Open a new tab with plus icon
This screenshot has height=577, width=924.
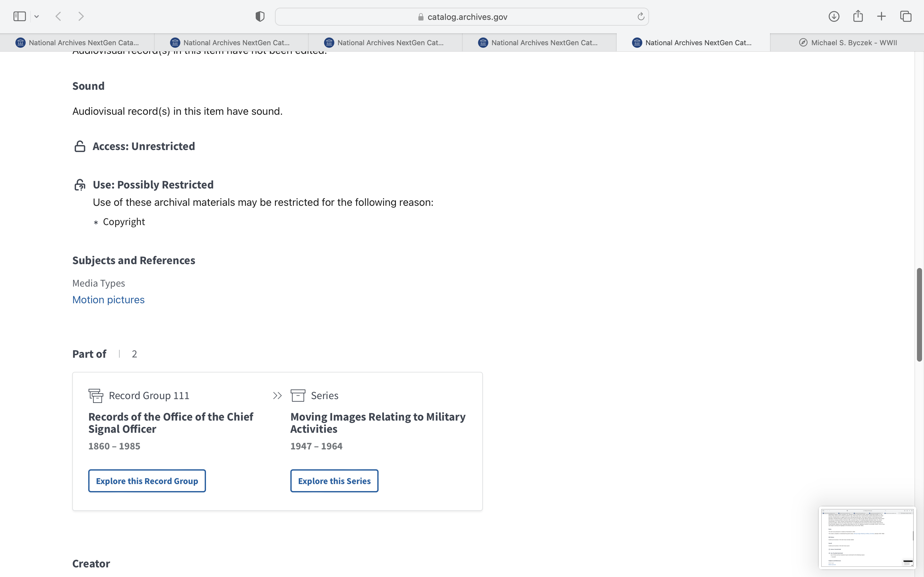(x=882, y=16)
